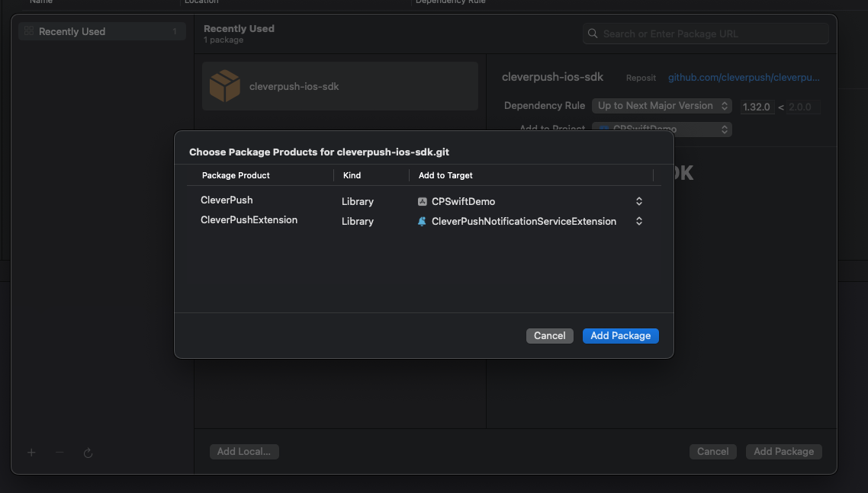Cancel the Choose Package Products dialog

coord(550,336)
